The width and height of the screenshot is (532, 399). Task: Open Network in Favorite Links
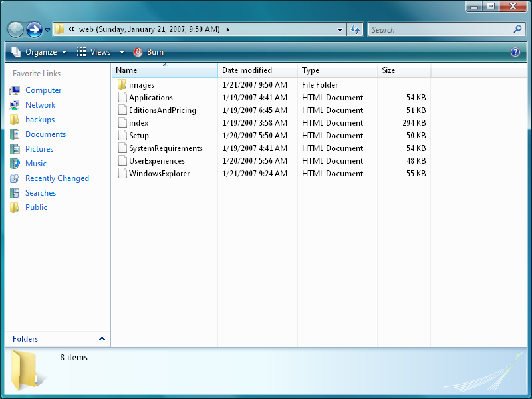pyautogui.click(x=40, y=105)
